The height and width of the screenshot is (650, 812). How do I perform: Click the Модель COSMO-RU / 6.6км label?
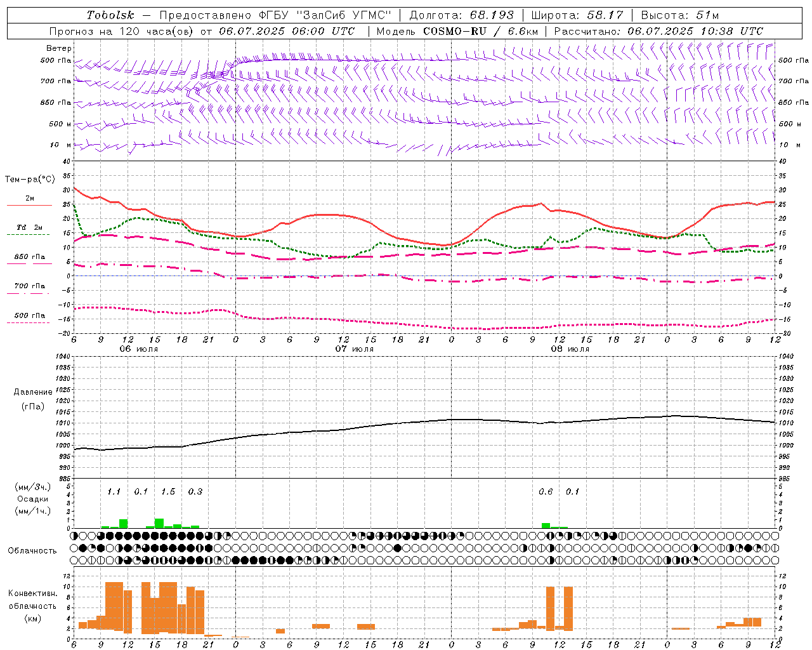click(457, 31)
